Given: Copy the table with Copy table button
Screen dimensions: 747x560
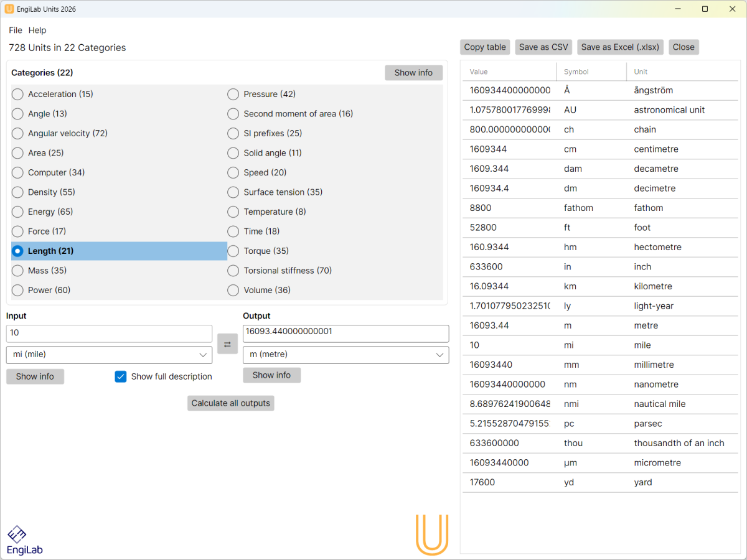Looking at the screenshot, I should [x=485, y=47].
